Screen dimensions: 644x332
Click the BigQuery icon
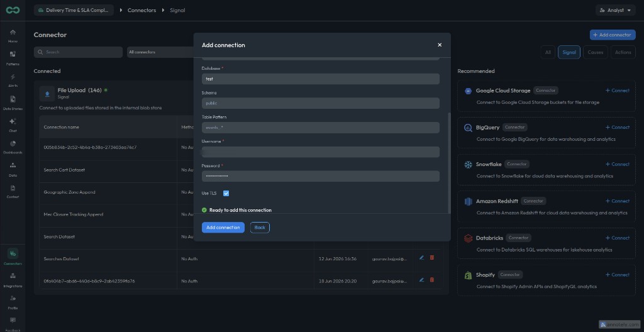point(468,128)
